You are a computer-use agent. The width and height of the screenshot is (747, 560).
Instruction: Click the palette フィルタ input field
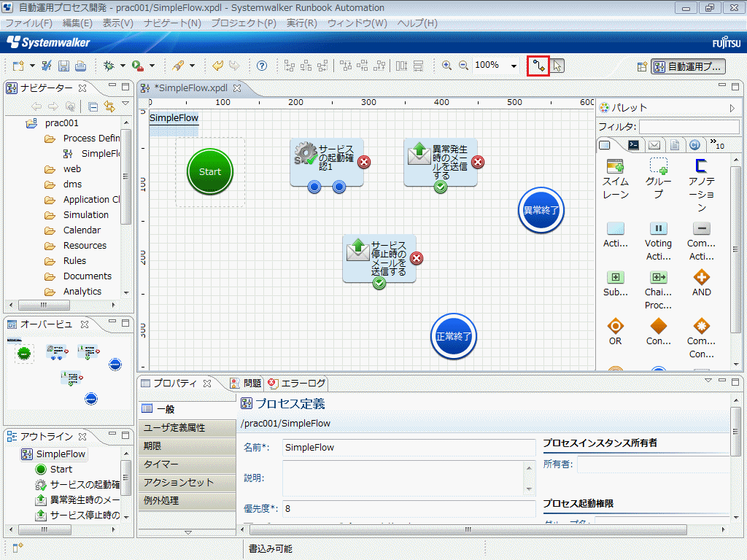tap(689, 127)
